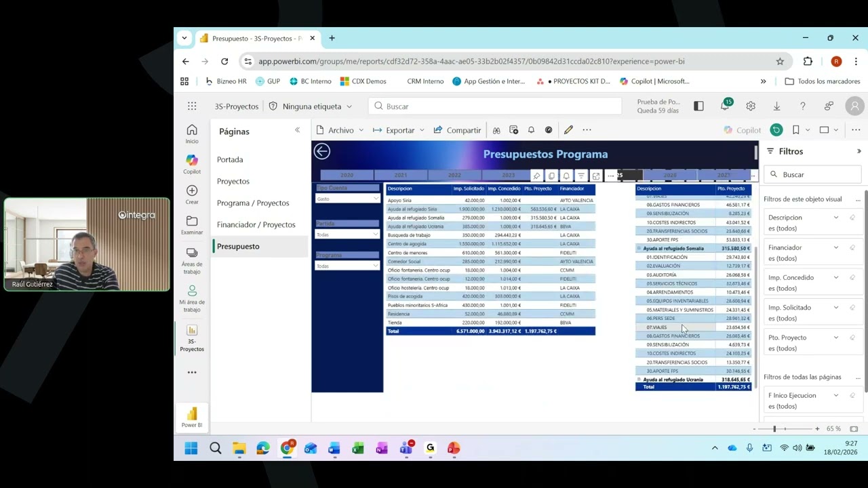Click the 2021 year slicer button
The height and width of the screenshot is (488, 868).
pos(401,176)
